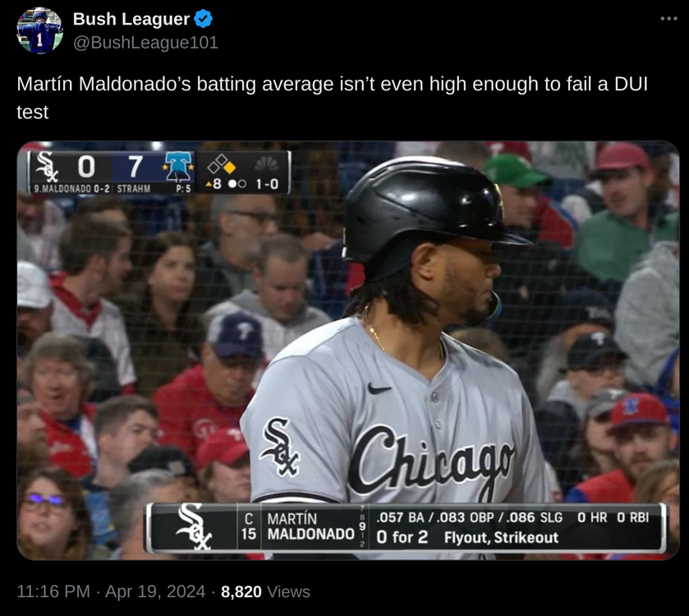Click the White Sox logo in stat banner
Viewport: 689px width, 616px height.
click(x=194, y=526)
